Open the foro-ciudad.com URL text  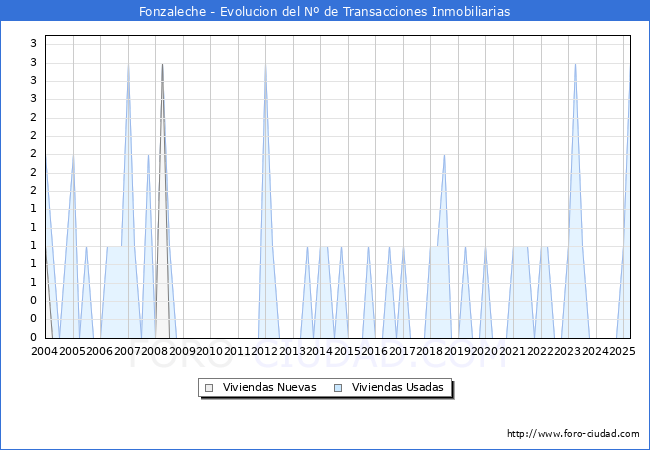[x=573, y=434]
